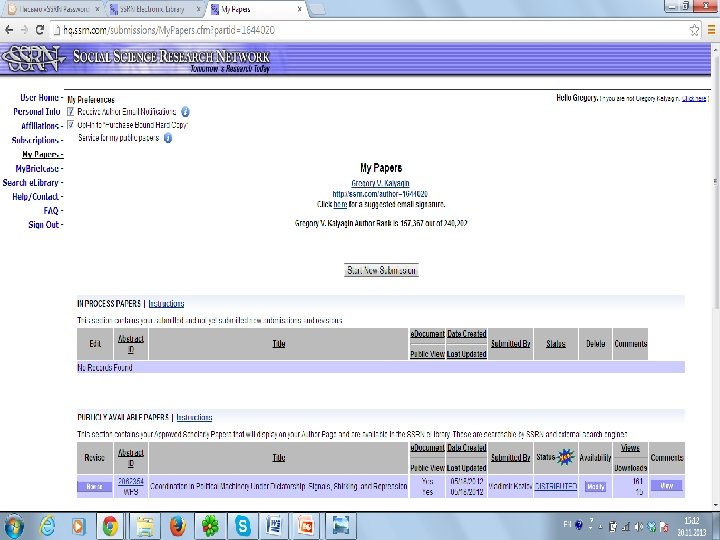Open the Gregory V. Kalyagin author link
Screen dimensions: 720x540
pos(380,183)
